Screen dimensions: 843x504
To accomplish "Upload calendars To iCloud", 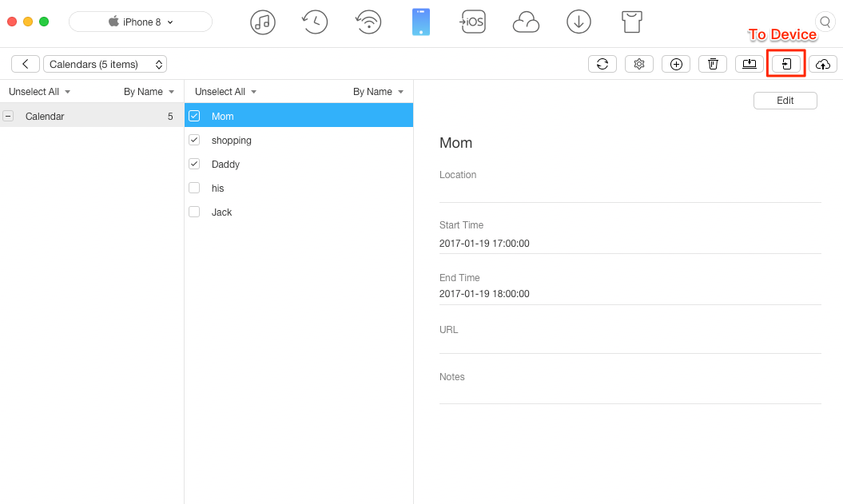I will [822, 64].
